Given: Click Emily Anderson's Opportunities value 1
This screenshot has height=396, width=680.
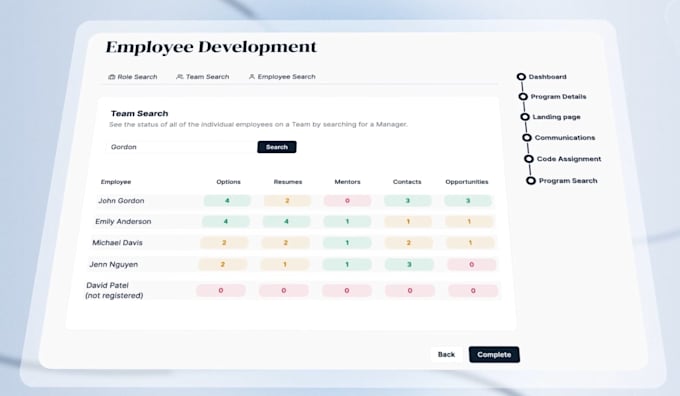Looking at the screenshot, I should [x=469, y=221].
